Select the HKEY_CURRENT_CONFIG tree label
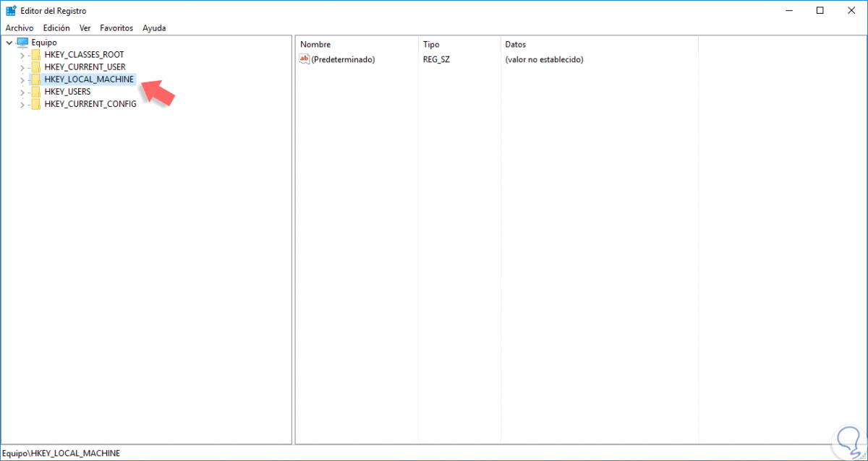 90,104
